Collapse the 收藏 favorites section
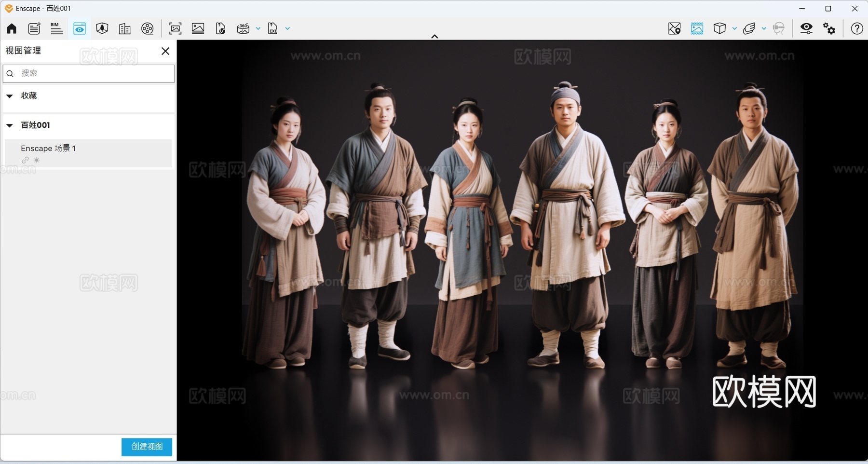868x464 pixels. 10,96
